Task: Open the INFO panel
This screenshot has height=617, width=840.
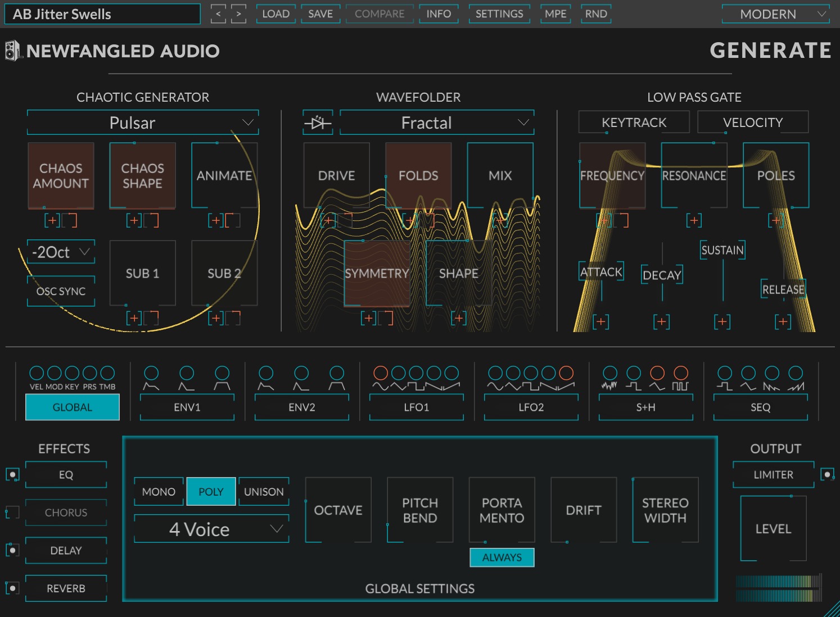Action: pos(439,14)
